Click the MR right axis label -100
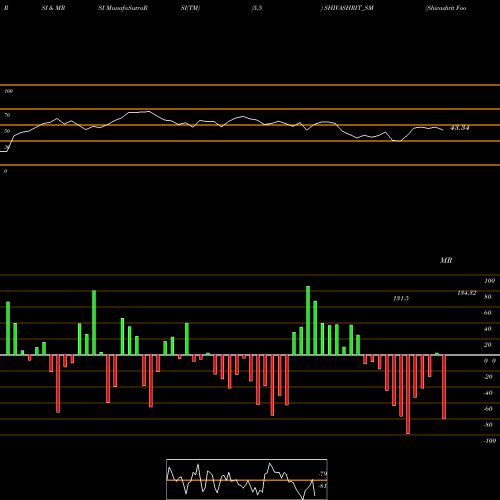 pyautogui.click(x=490, y=441)
